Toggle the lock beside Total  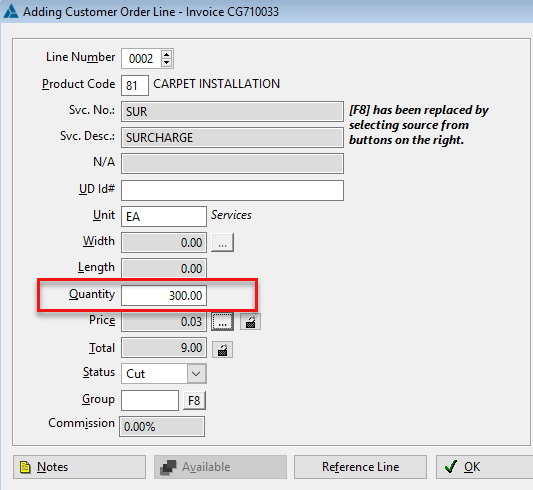point(222,350)
